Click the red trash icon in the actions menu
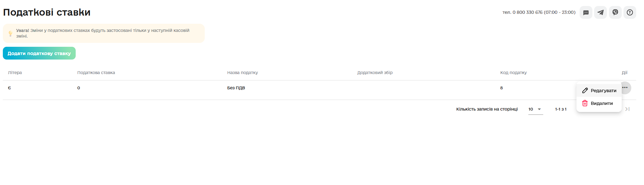 point(585,103)
